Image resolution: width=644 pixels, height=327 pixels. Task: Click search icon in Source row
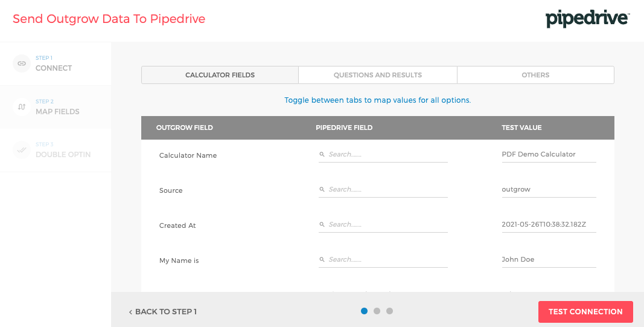pyautogui.click(x=322, y=190)
